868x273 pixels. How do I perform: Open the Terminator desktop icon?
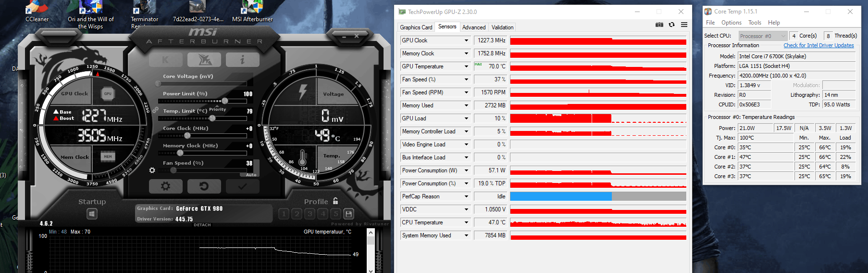[144, 14]
